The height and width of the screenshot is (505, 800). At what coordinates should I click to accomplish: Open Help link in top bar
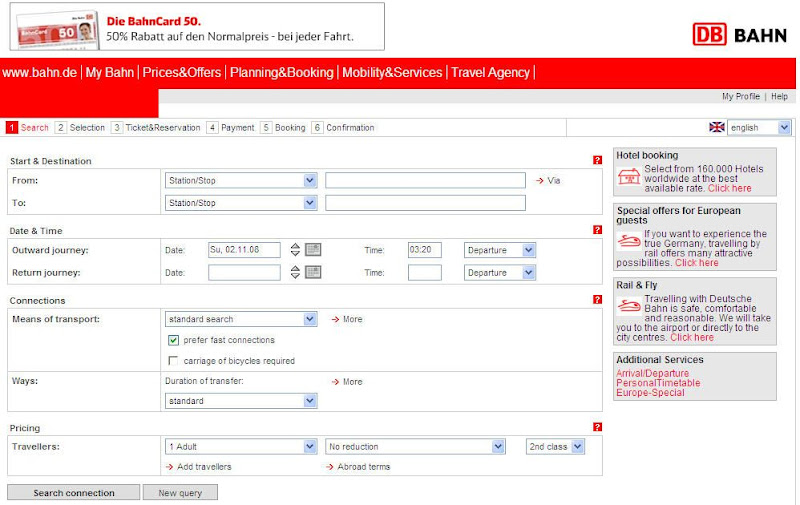(x=779, y=96)
